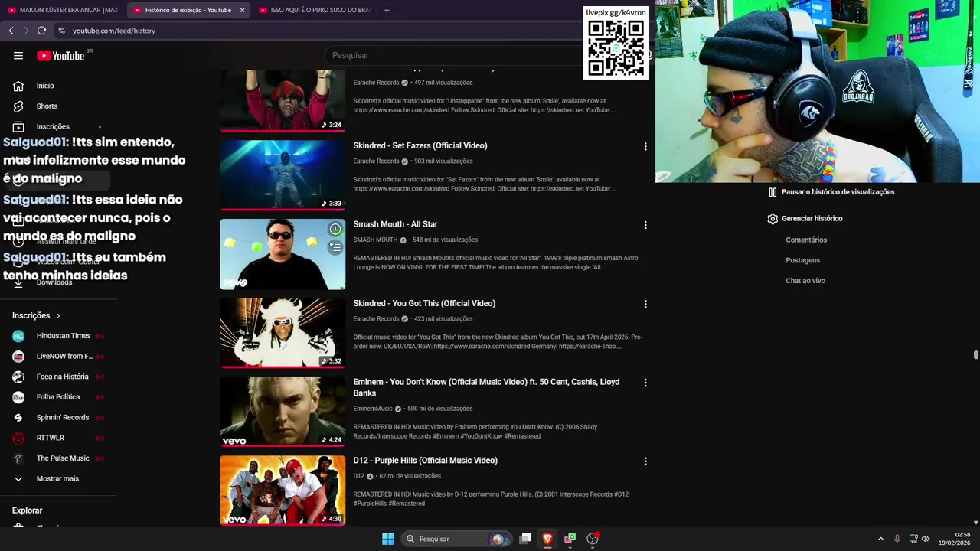Play the Eminem You Don't Know thumbnail
The image size is (980, 551).
coord(283,412)
